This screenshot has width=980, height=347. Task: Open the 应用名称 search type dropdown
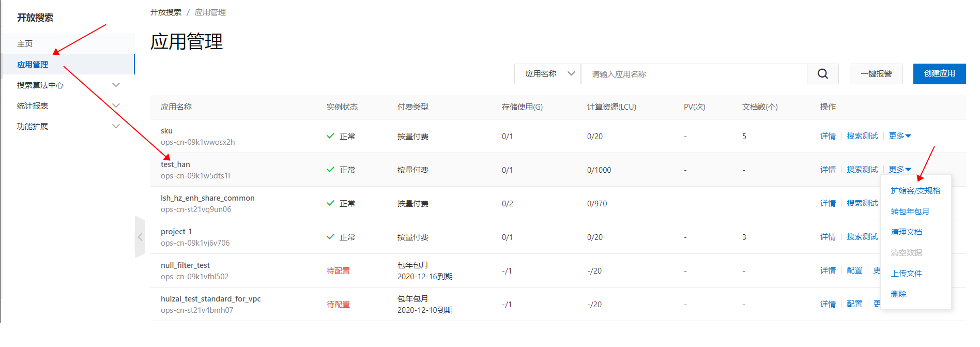click(x=548, y=74)
